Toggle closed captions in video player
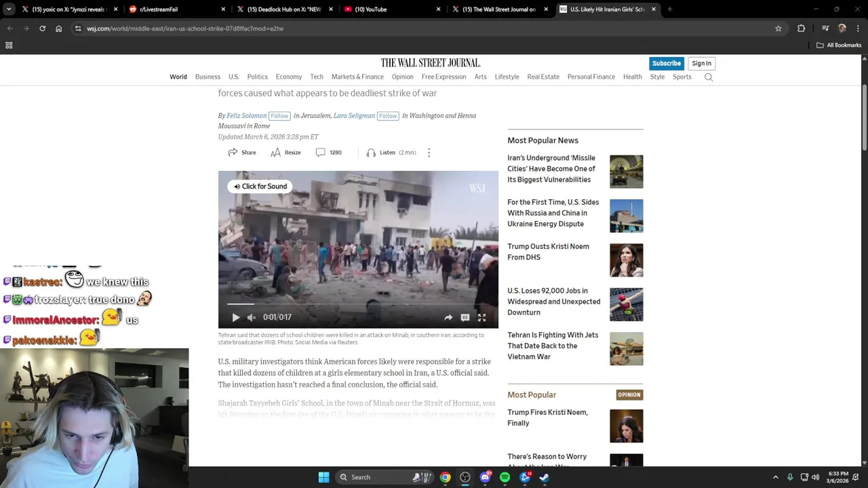This screenshot has height=488, width=868. coord(465,317)
